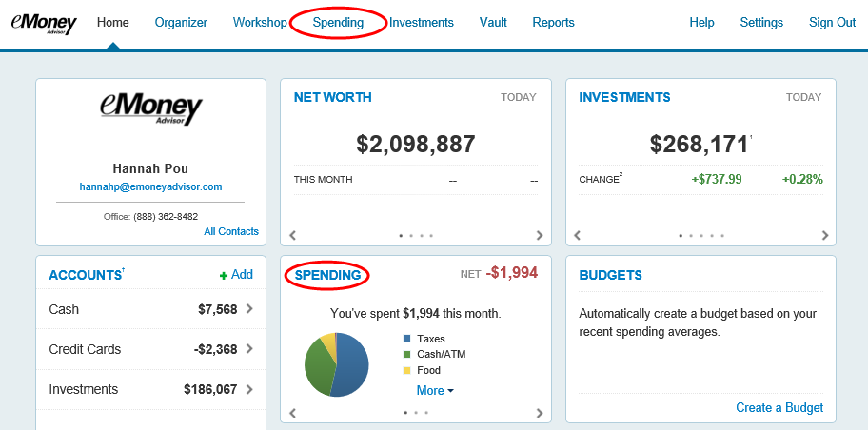Click the spending pie chart
Screen dimensions: 868x430
click(x=337, y=364)
